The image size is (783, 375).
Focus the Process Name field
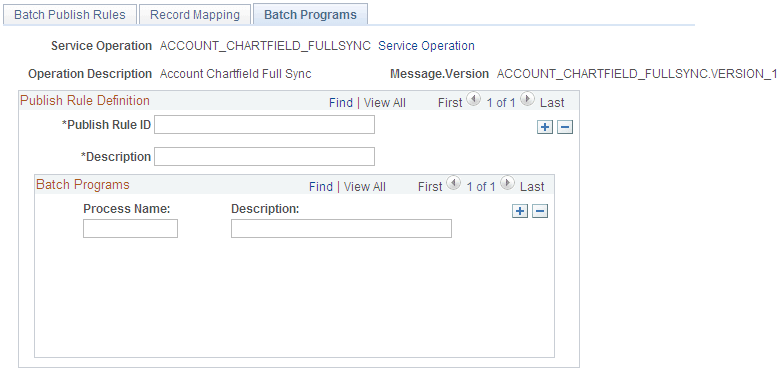(130, 229)
